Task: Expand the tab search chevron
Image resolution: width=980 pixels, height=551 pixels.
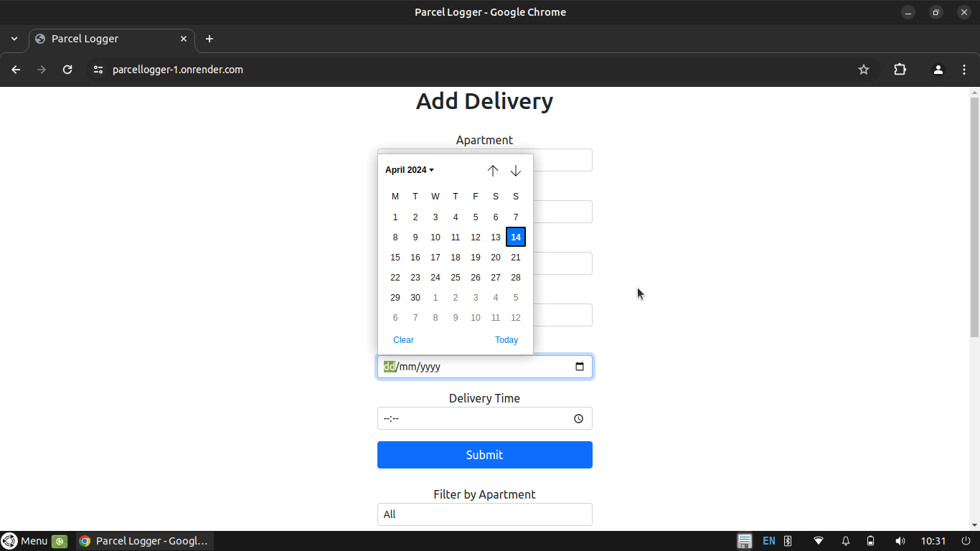Action: [14, 39]
